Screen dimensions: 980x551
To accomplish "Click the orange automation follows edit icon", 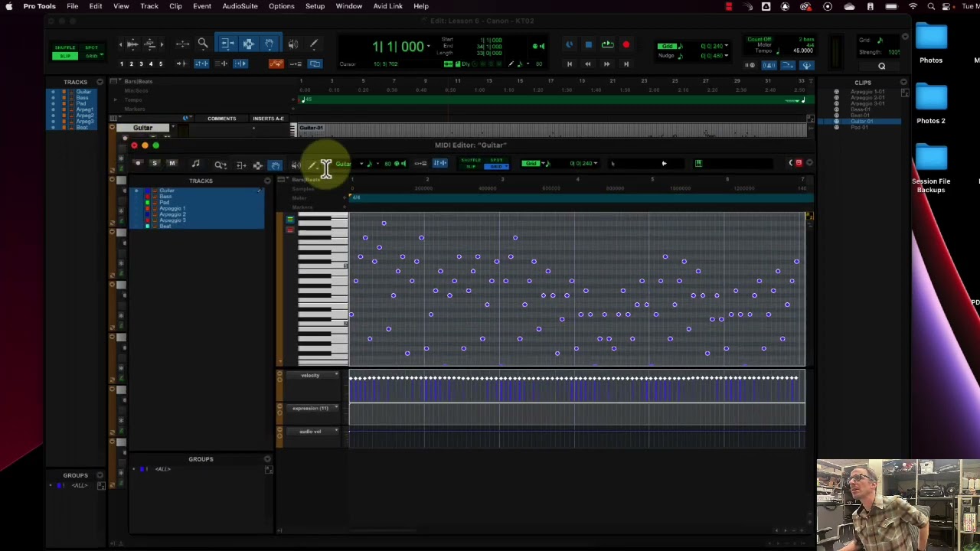I will tap(276, 64).
